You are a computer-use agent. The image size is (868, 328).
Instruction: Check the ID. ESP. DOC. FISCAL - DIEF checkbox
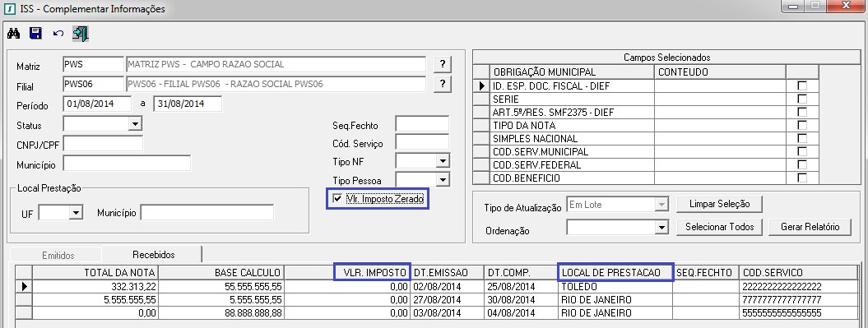pos(801,85)
